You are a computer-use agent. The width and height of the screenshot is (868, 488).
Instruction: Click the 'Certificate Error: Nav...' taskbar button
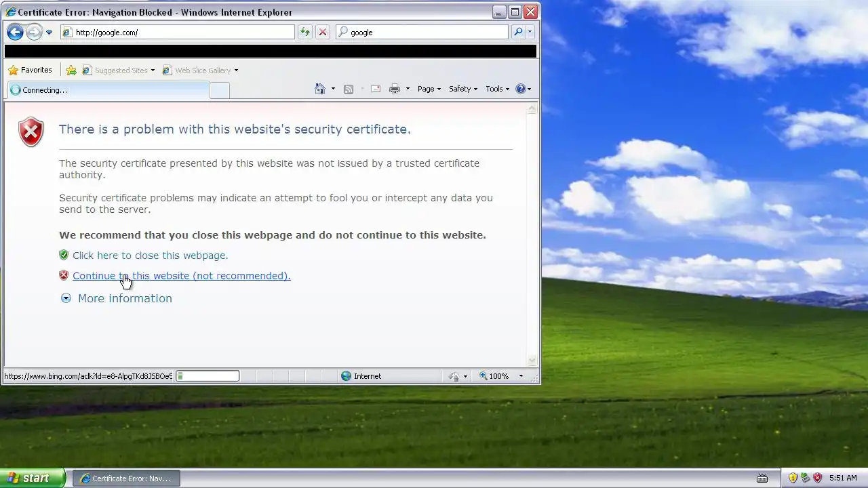[x=126, y=479]
